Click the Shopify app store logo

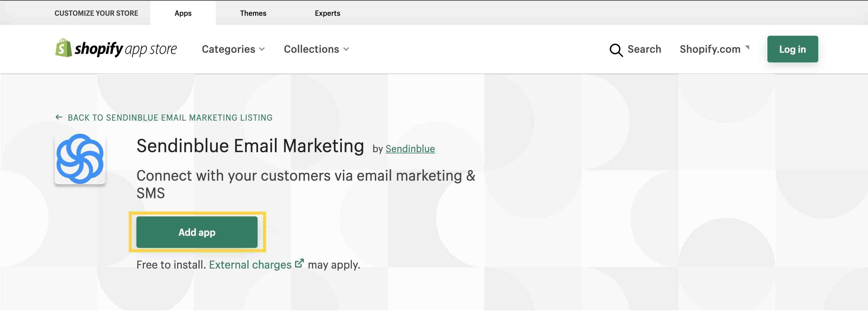pos(116,48)
